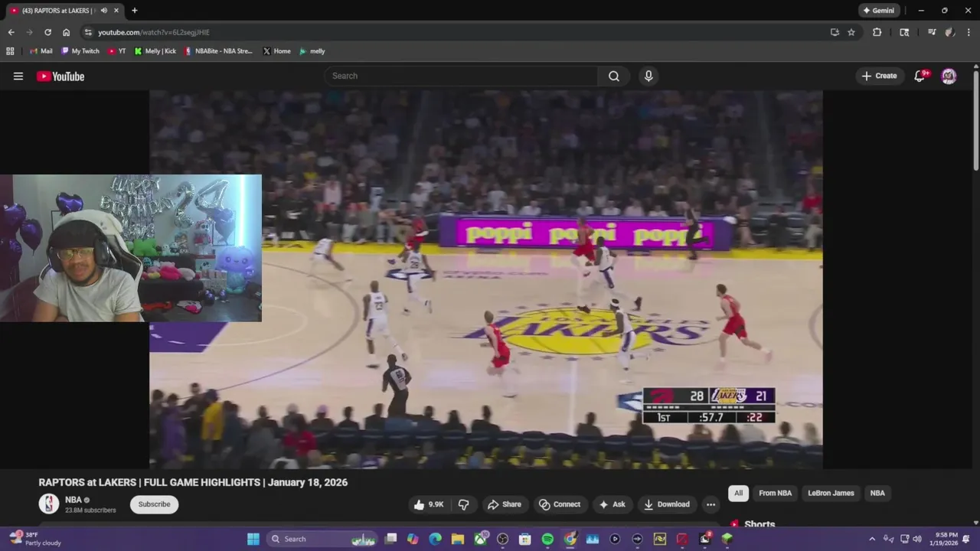Open Spotify from the taskbar

click(547, 539)
